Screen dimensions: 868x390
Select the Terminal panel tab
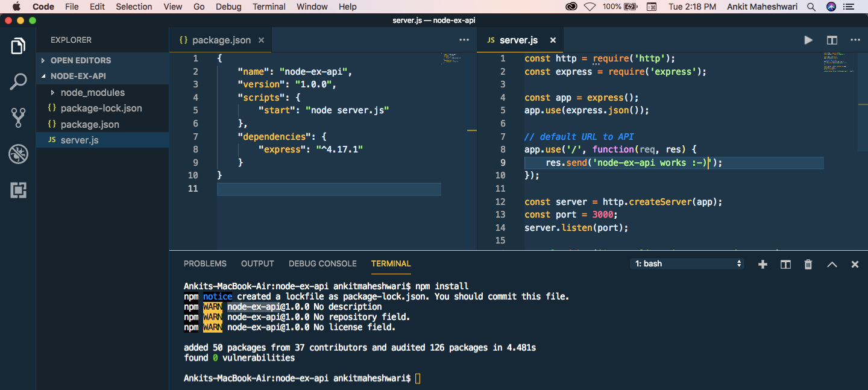pos(391,264)
